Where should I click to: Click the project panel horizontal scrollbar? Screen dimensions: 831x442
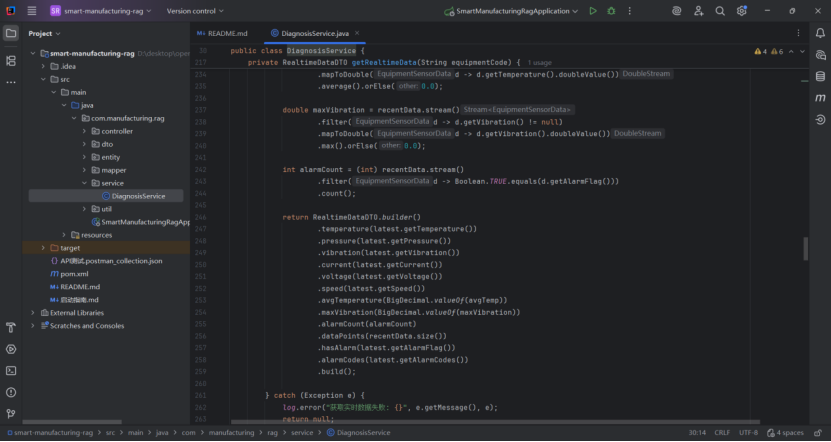pyautogui.click(x=72, y=422)
